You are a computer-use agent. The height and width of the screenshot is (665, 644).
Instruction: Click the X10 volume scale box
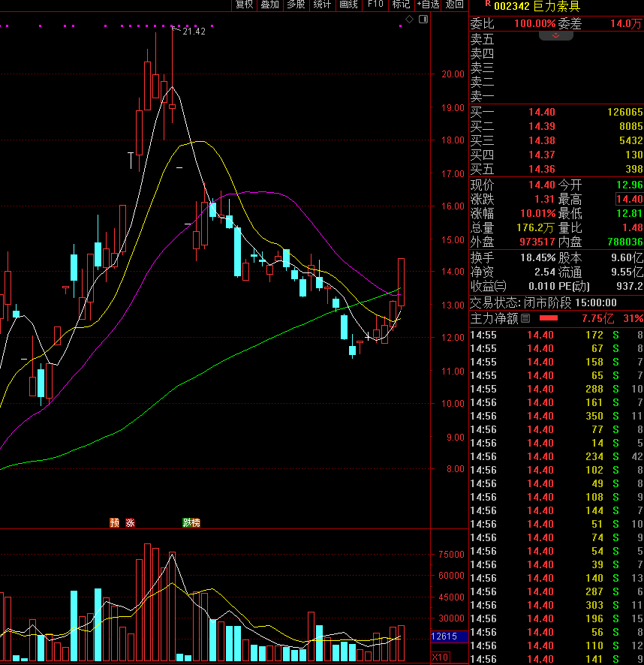441,657
